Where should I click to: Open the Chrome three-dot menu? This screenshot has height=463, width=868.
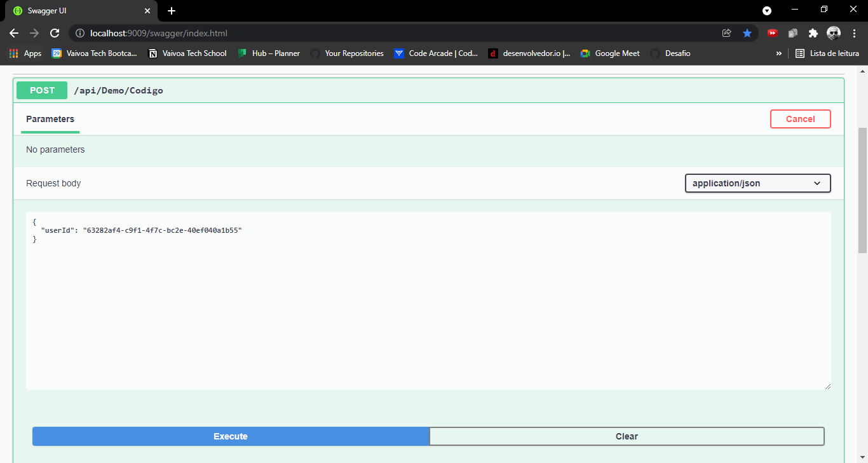(x=854, y=33)
